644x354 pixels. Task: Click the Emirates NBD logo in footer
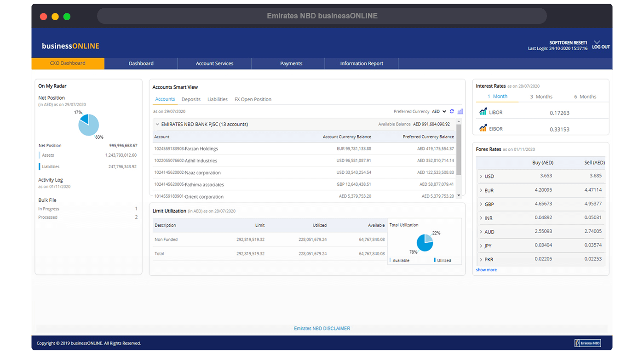(x=587, y=343)
